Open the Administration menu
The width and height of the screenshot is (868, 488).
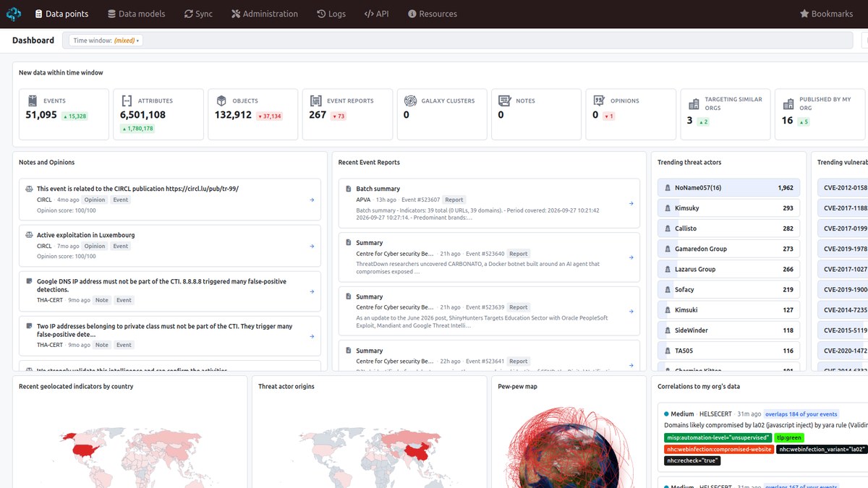(x=265, y=14)
